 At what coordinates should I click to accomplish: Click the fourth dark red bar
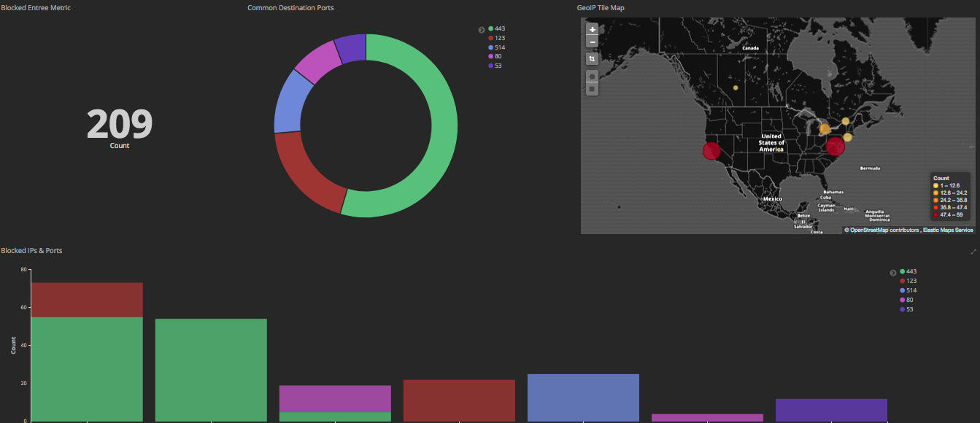459,400
